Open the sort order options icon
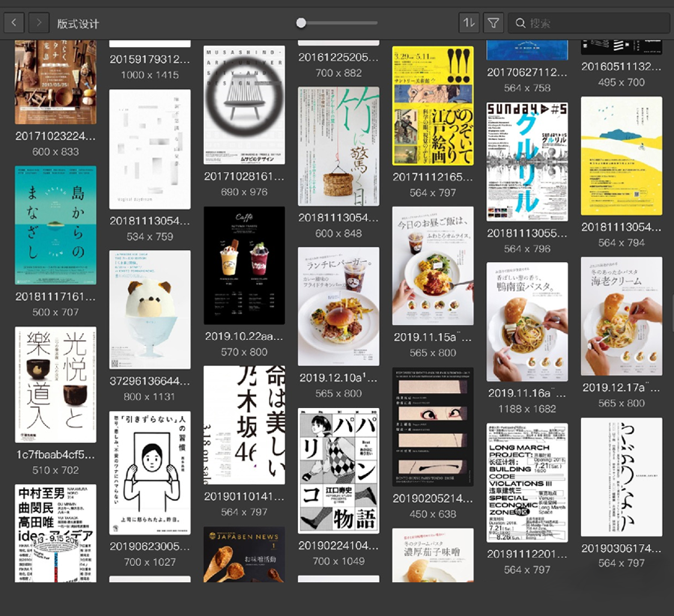674x616 pixels. 469,22
